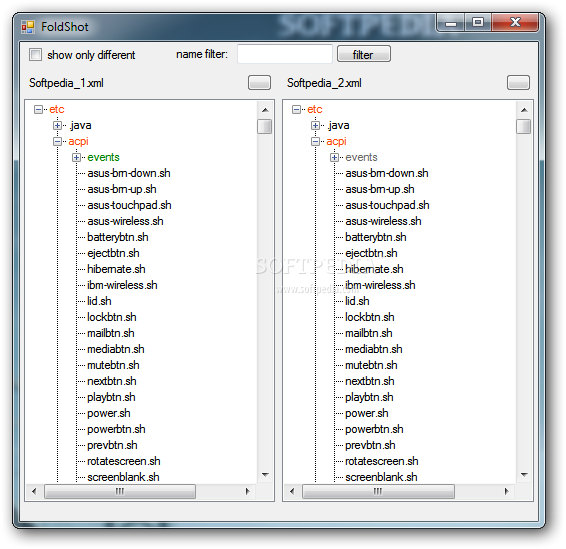Select ejectbtn.sh in the left tree

click(x=113, y=253)
